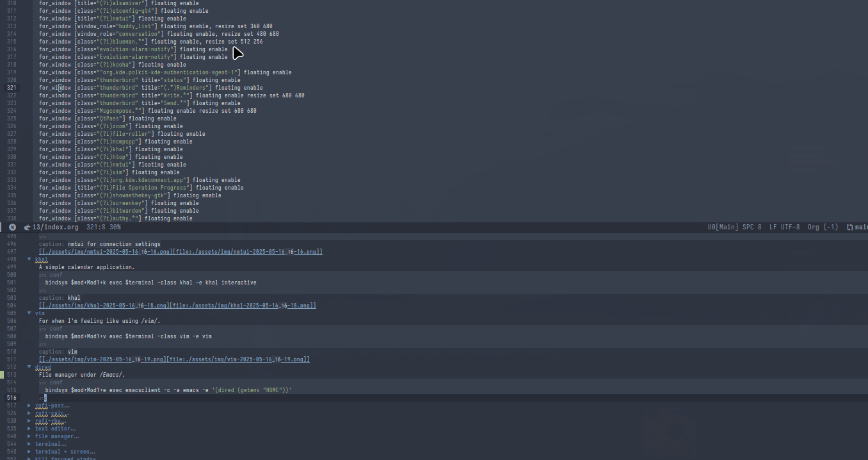Collapse the vim heading

(29, 313)
